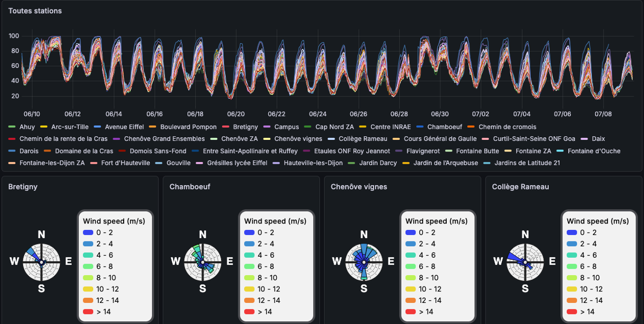Screen dimensions: 644x324
Task: Select the Daix legend entry
Action: 598,139
